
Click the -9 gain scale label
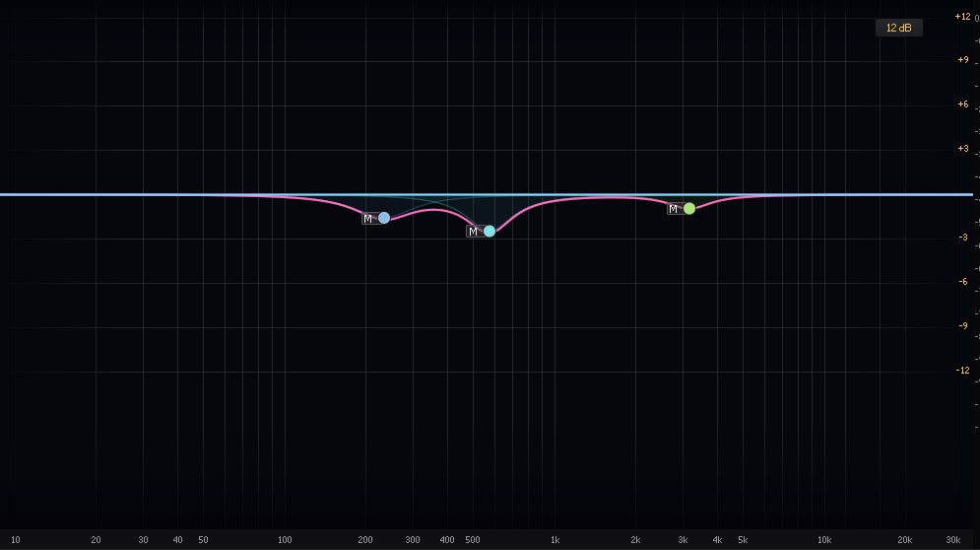[x=963, y=326]
